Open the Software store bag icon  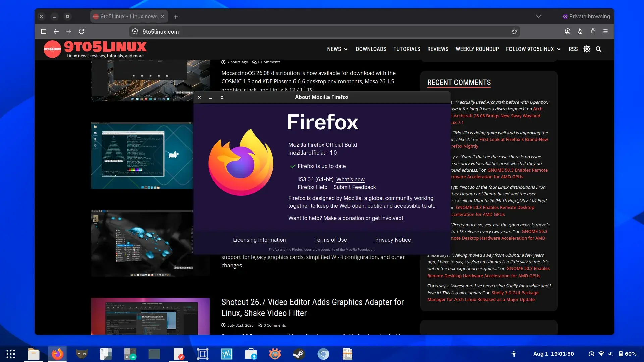pos(251,354)
